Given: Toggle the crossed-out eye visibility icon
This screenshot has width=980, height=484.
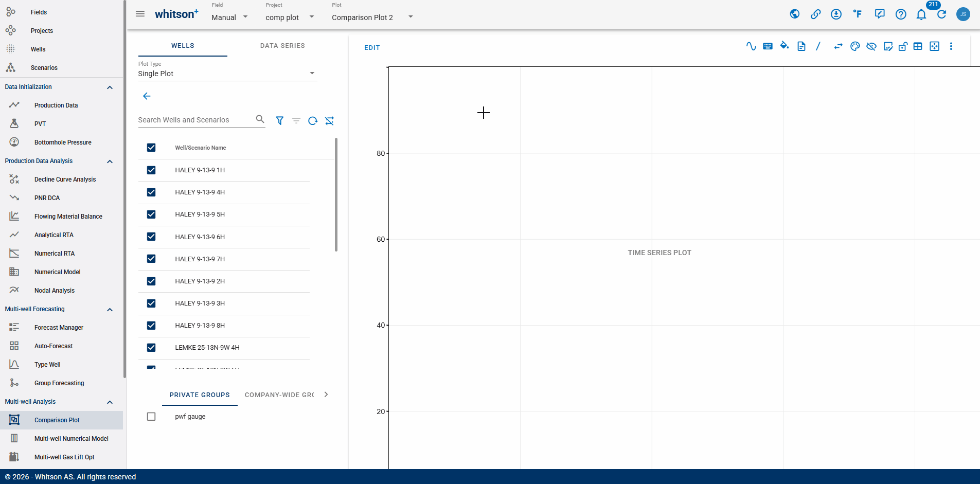Looking at the screenshot, I should click(871, 46).
